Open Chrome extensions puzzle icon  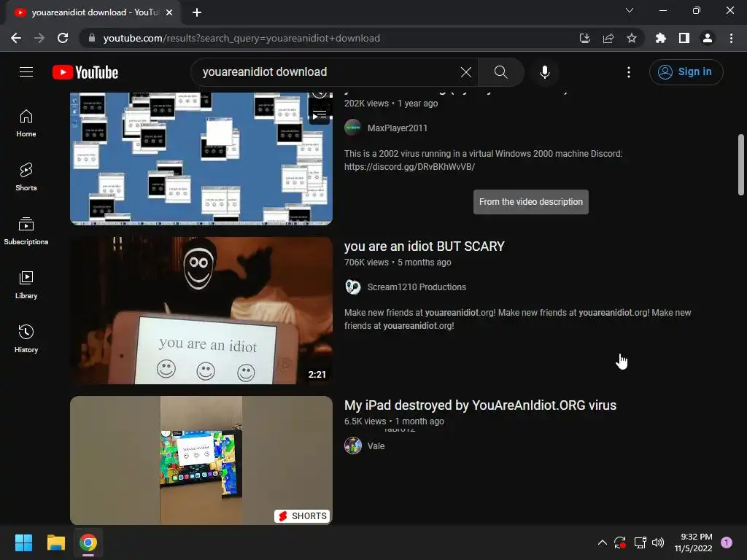[x=660, y=38]
